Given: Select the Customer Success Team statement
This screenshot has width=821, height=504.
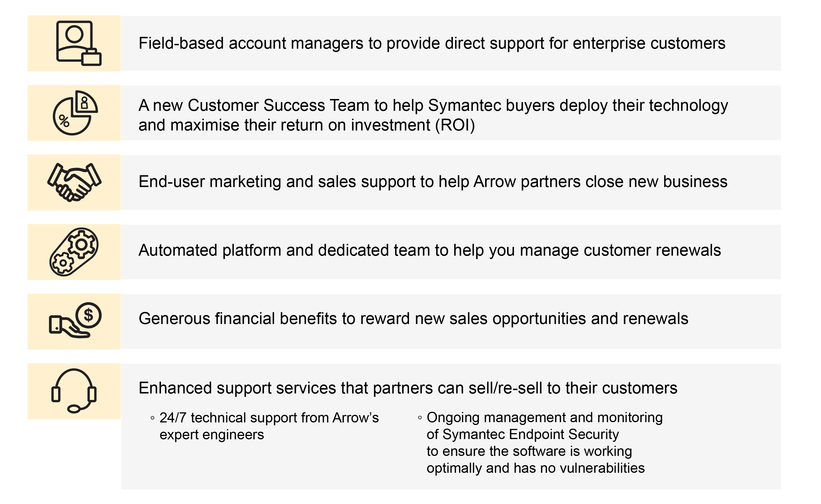Looking at the screenshot, I should coord(433,115).
